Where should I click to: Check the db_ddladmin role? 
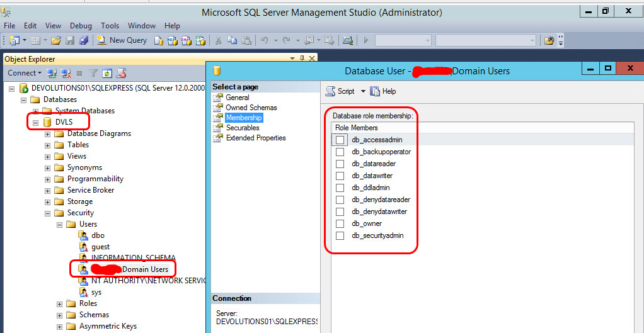coord(340,188)
